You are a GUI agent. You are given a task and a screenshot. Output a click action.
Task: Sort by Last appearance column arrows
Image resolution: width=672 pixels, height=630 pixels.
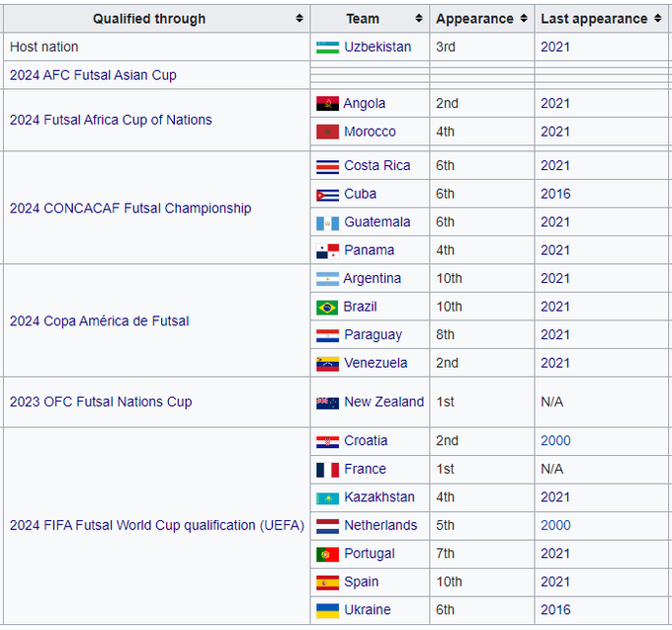[x=657, y=19]
